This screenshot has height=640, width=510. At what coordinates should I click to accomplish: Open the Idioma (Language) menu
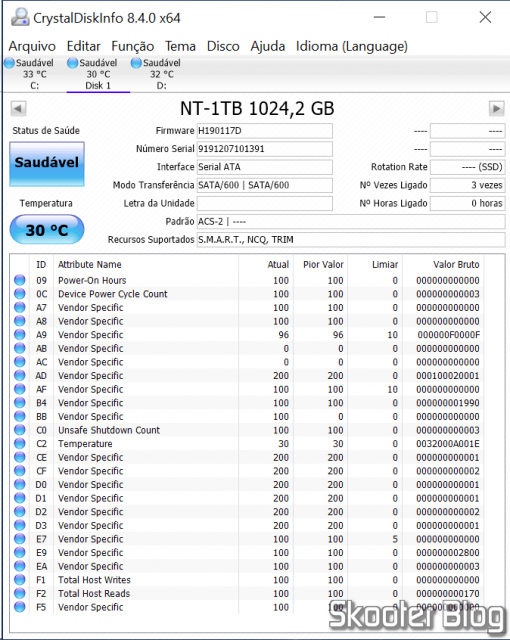point(352,46)
